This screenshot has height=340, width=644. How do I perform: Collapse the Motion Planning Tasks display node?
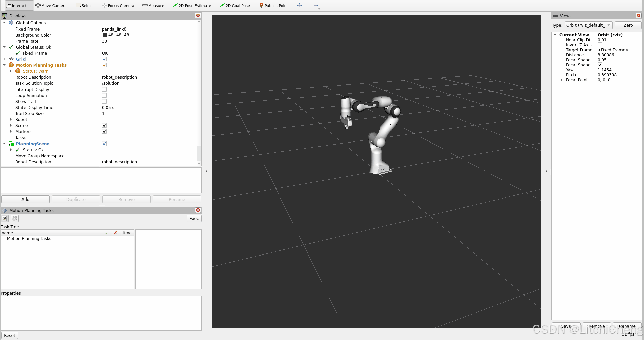[4, 65]
